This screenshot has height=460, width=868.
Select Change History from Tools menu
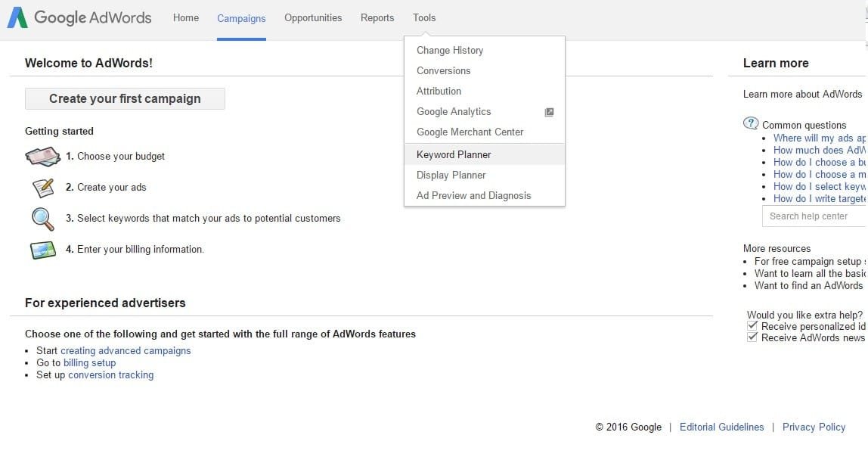(x=485, y=51)
